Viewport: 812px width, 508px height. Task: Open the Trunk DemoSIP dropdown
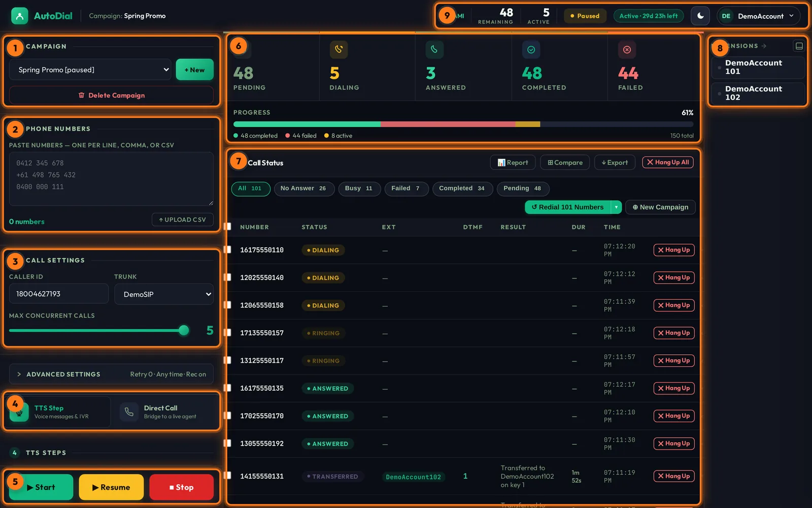pyautogui.click(x=164, y=294)
